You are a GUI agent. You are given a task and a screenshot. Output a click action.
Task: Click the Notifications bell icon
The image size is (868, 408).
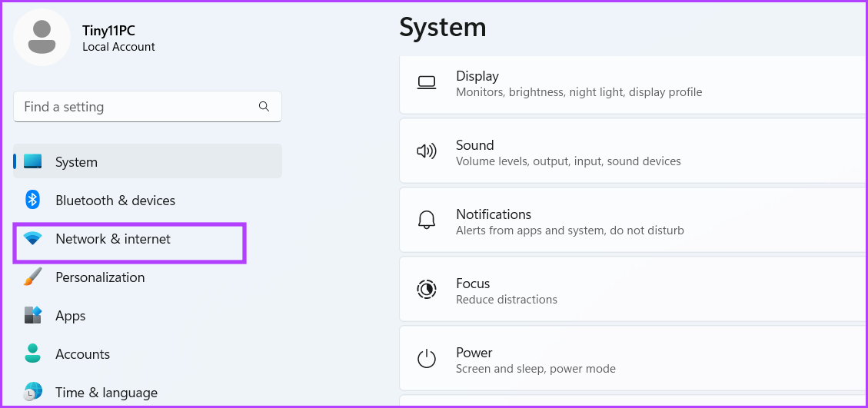(426, 221)
